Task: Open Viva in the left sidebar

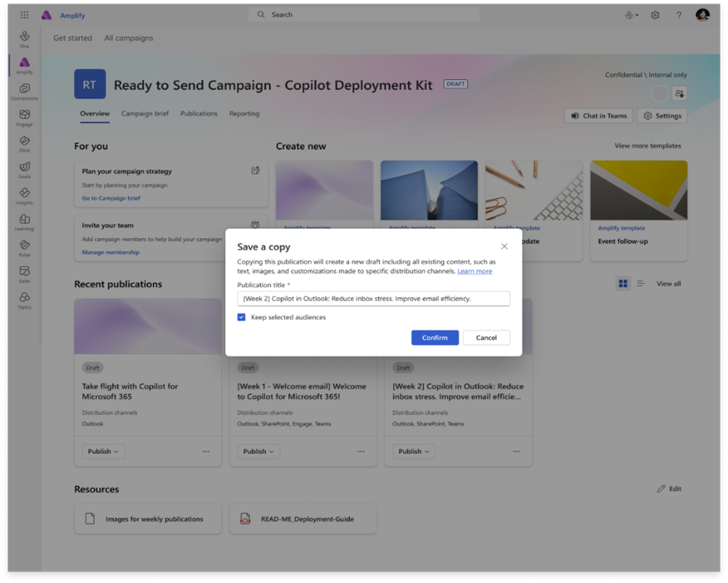Action: (25, 39)
